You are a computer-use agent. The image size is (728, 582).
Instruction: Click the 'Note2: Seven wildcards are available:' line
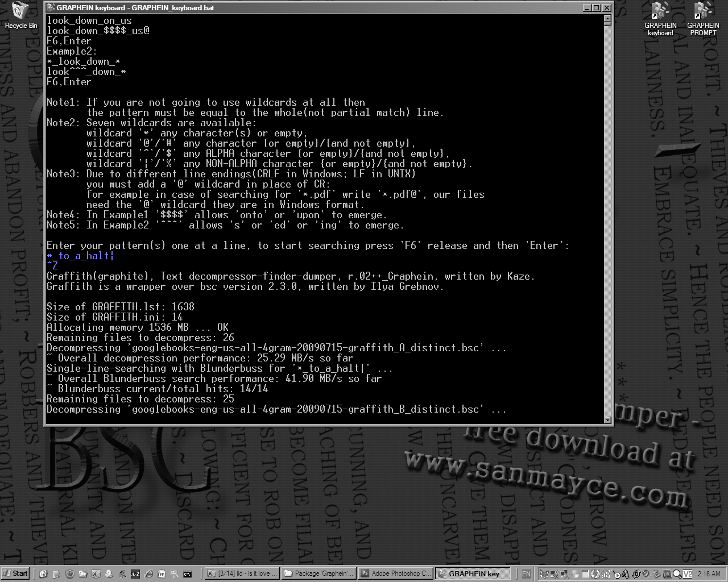151,123
